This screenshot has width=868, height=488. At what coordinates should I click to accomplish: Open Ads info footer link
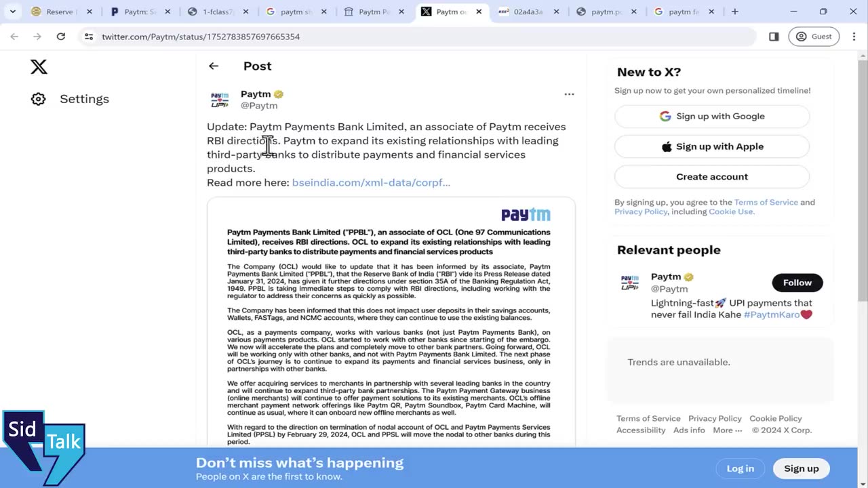coord(689,430)
